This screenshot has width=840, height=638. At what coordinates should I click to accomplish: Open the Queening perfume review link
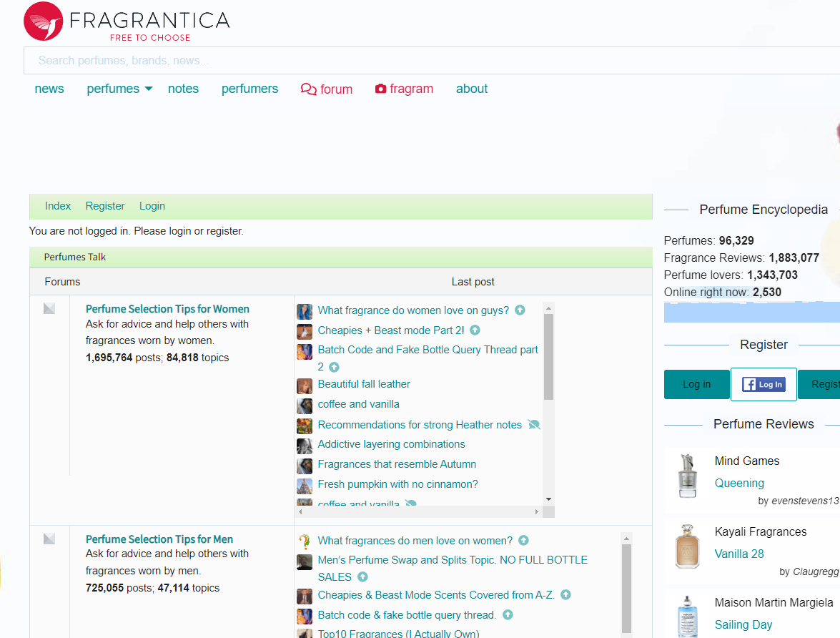tap(739, 483)
